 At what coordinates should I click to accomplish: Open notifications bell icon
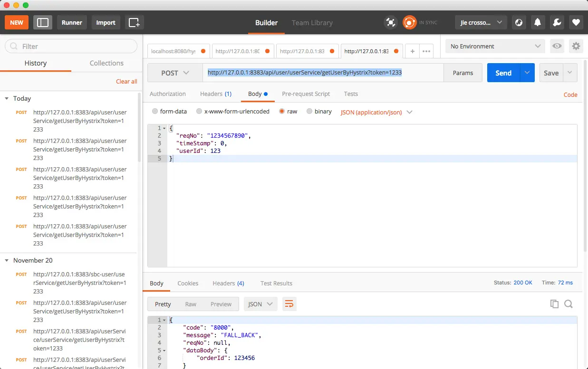click(538, 22)
